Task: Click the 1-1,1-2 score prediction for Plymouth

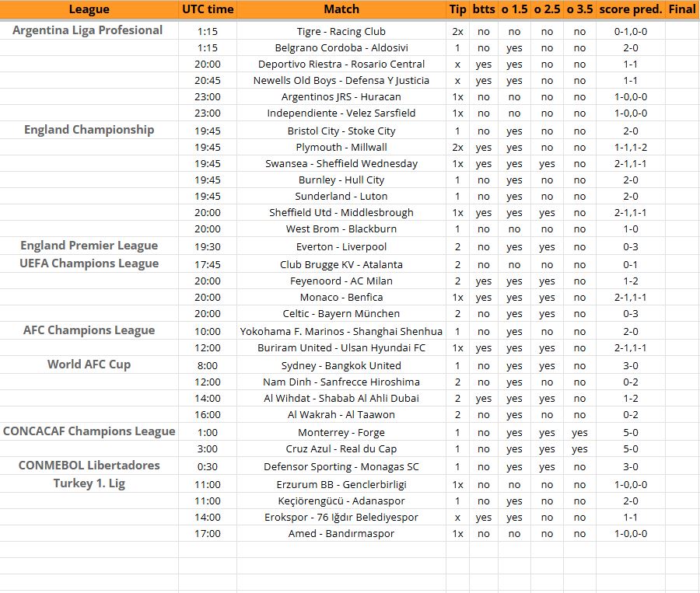Action: point(630,147)
